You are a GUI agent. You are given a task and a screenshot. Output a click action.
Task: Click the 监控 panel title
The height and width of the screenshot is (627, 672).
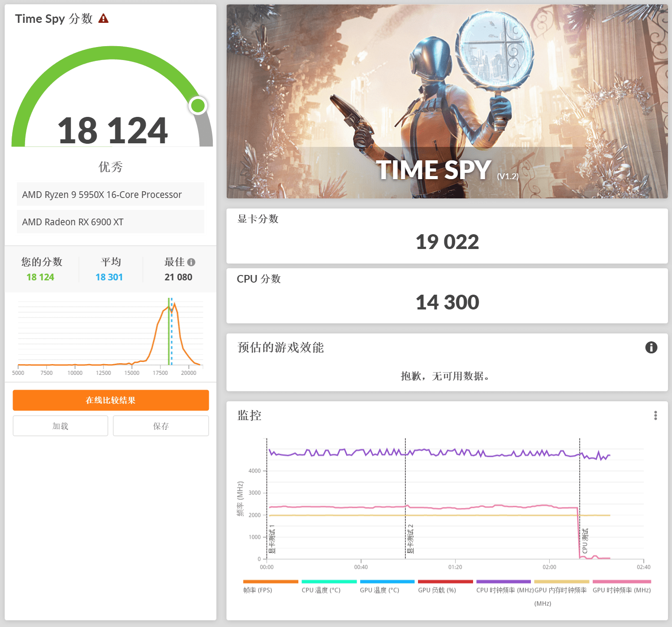tap(250, 416)
